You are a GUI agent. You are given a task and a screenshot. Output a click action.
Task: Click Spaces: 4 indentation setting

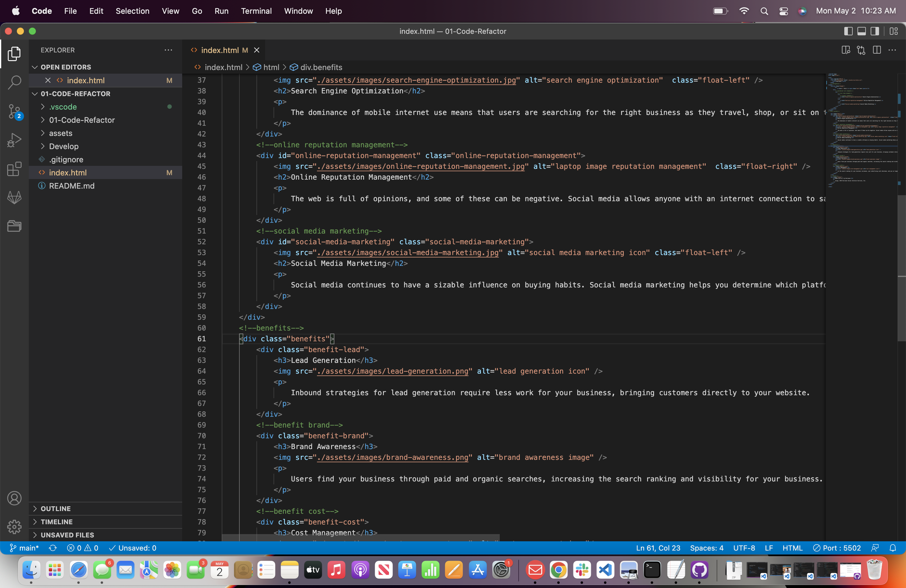706,548
